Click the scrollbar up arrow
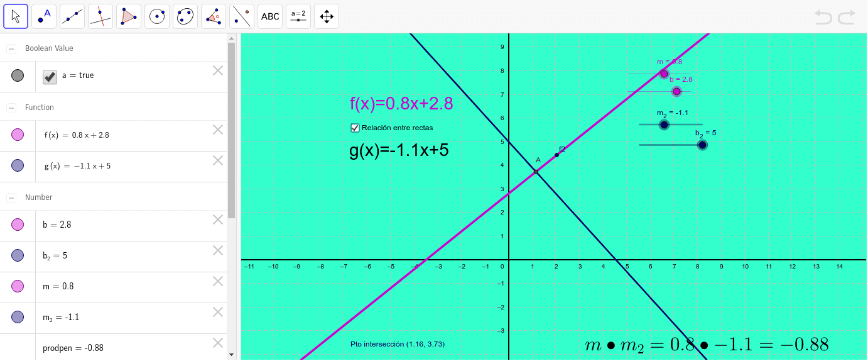Screen dimensions: 868x361 [231, 38]
